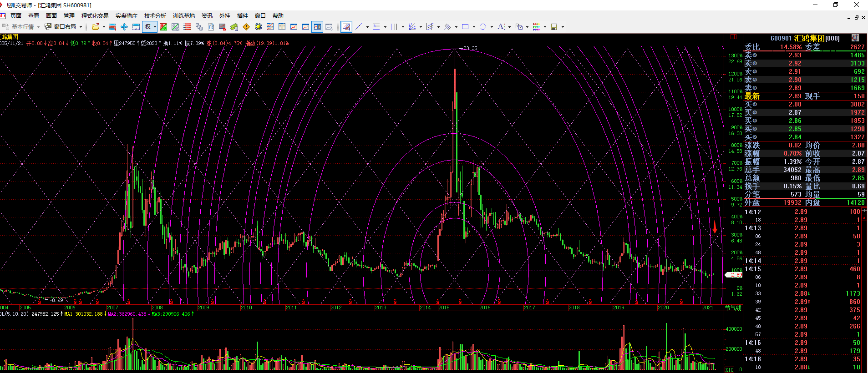Click the 2.89 current price tag marker

tap(734, 275)
